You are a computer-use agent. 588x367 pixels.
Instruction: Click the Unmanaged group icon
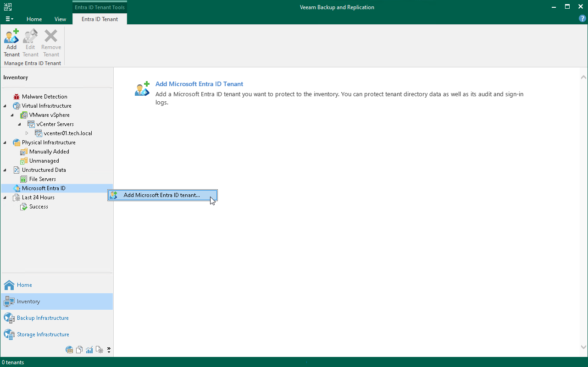coord(24,161)
